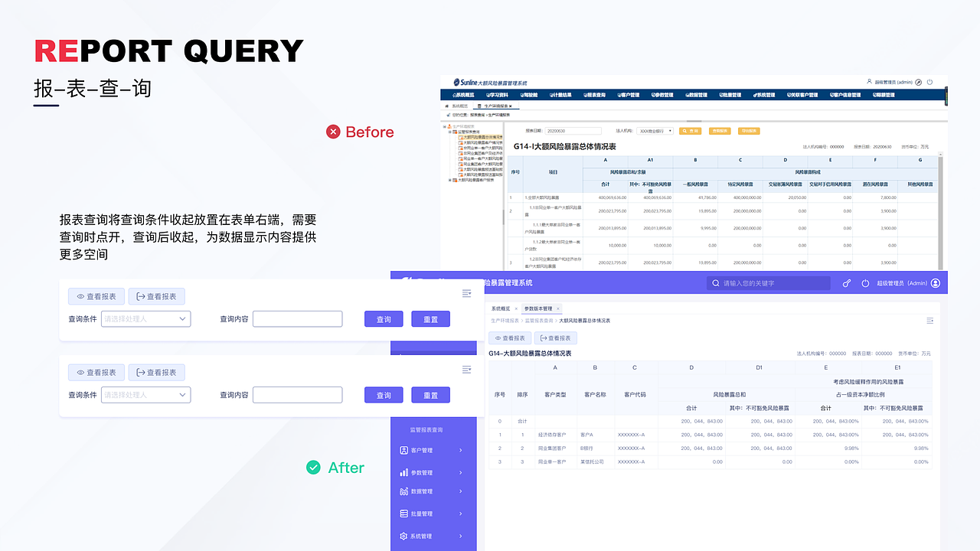This screenshot has height=551, width=980.
Task: Click query-panel expand icon at right of After breadcrumb
Action: [x=929, y=321]
